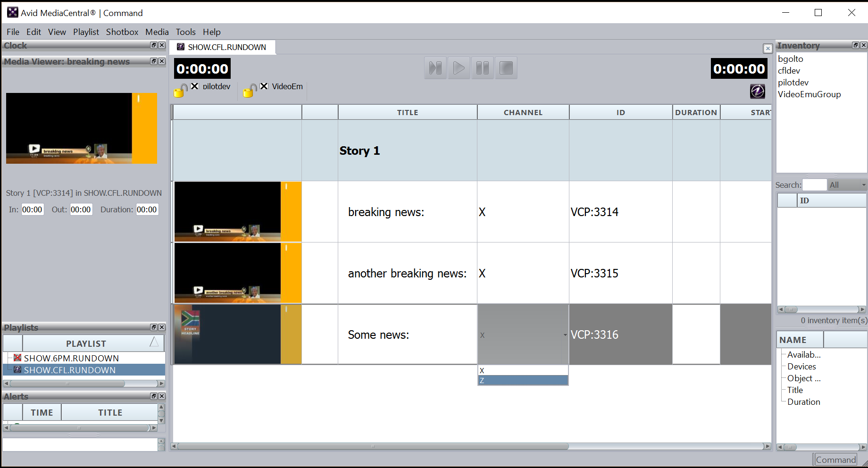Click the TITLE column header in rundown
Viewport: 868px width, 468px height.
pos(408,112)
